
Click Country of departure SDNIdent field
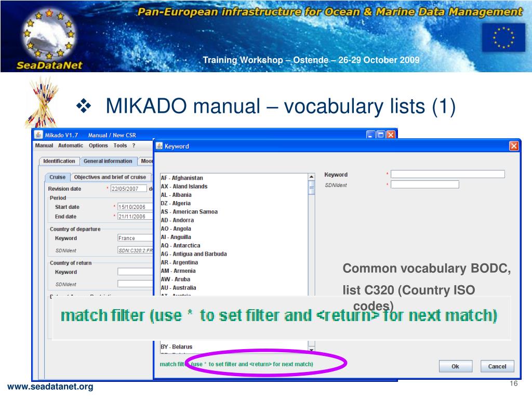pos(135,250)
